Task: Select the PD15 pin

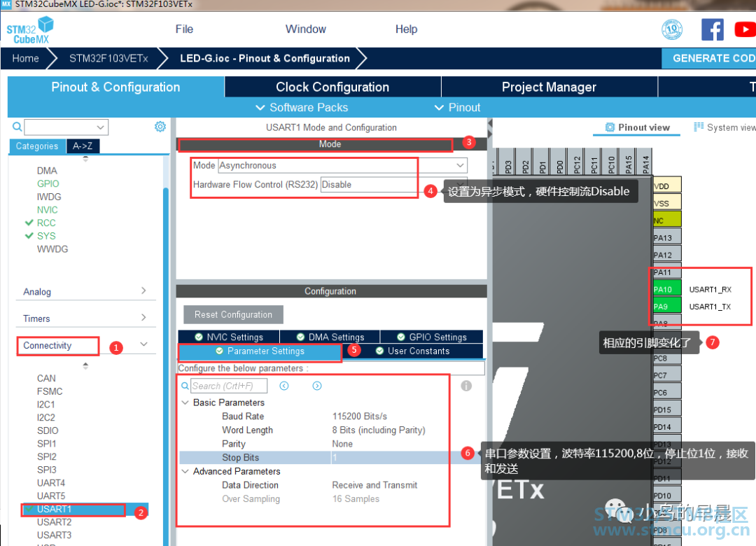Action: 667,409
